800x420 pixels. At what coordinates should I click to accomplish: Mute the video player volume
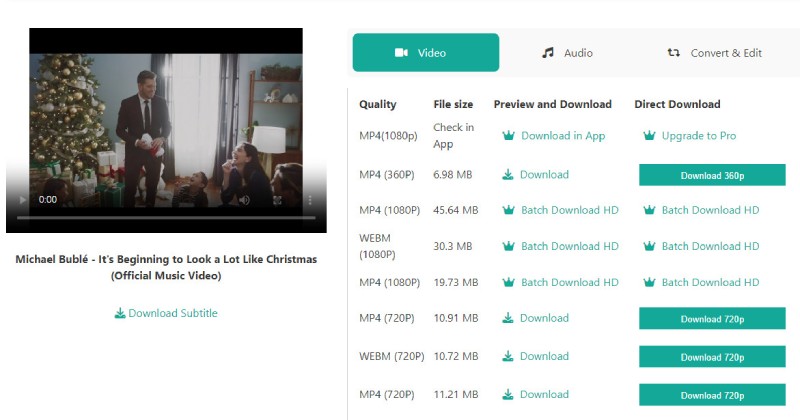pos(244,200)
